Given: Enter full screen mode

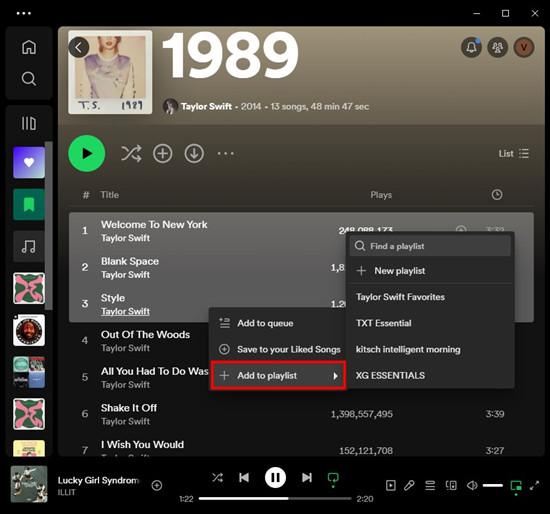Looking at the screenshot, I should [x=534, y=486].
